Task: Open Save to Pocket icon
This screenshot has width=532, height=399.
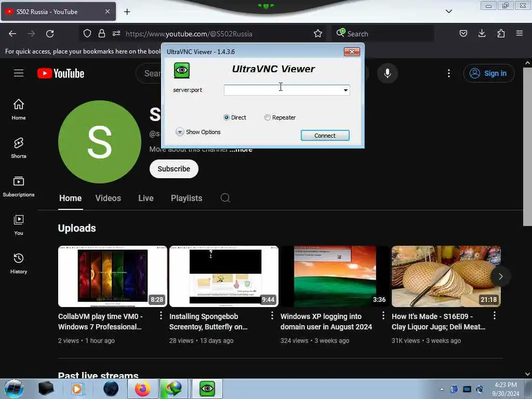Action: [463, 34]
